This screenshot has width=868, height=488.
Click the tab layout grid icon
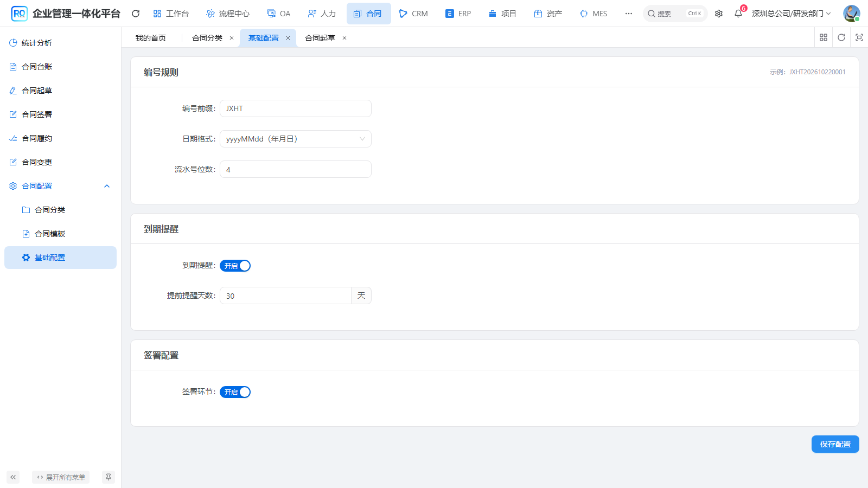(824, 37)
